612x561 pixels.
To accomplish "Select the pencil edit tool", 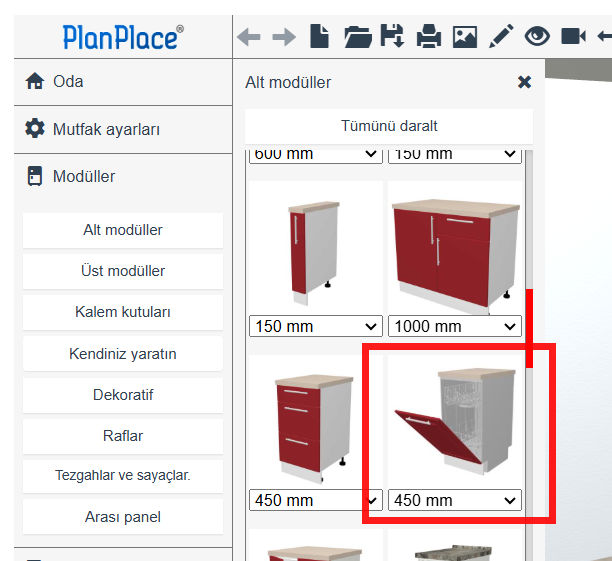I will pyautogui.click(x=501, y=36).
